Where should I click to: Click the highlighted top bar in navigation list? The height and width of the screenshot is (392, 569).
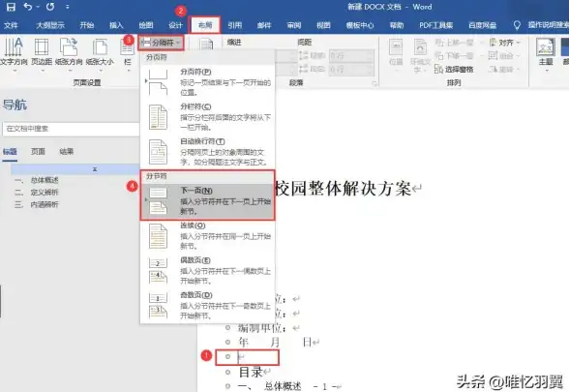click(75, 169)
